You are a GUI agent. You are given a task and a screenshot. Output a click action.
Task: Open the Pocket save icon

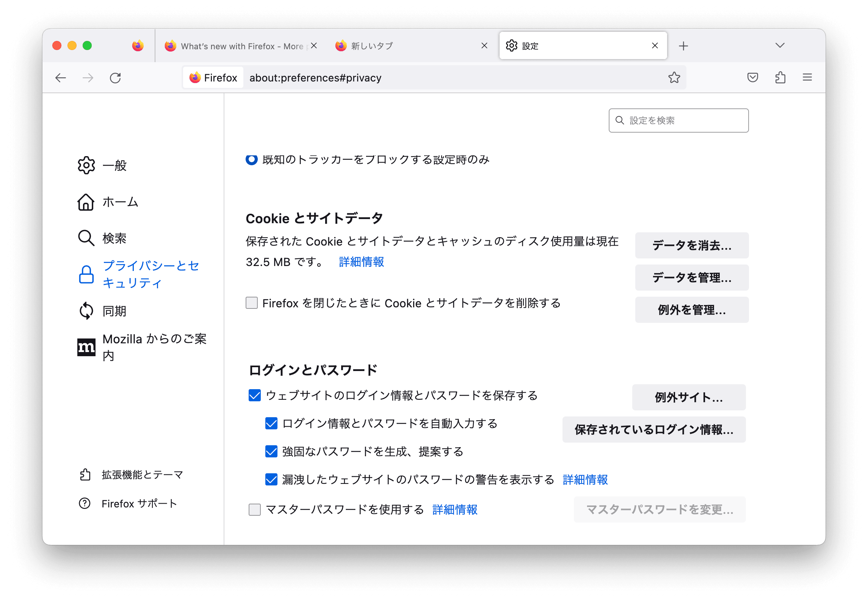[752, 78]
